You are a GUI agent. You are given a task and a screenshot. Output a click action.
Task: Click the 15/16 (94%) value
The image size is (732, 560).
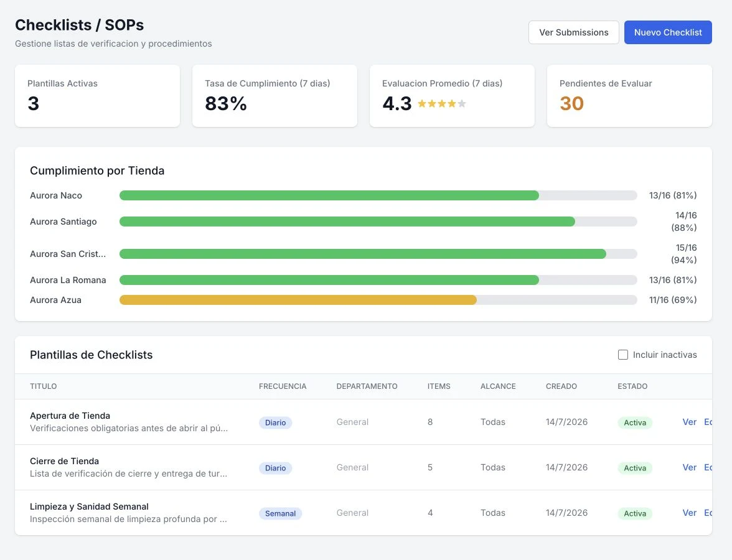pyautogui.click(x=684, y=254)
